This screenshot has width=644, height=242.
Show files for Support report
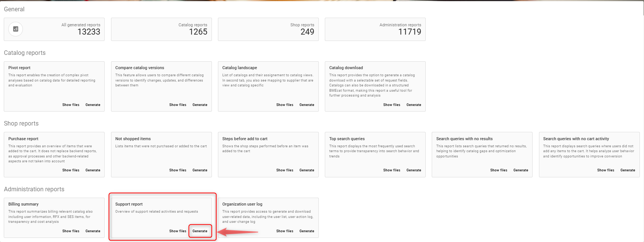[x=177, y=231]
